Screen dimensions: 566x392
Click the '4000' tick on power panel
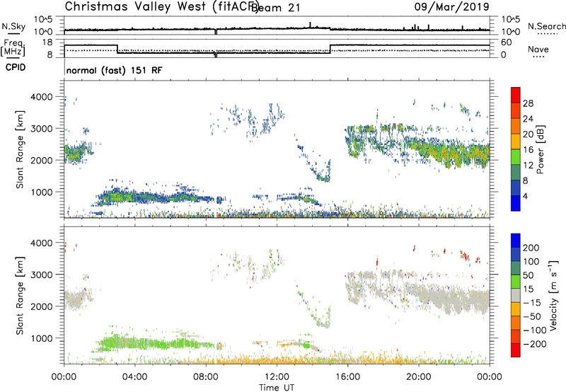(42, 97)
